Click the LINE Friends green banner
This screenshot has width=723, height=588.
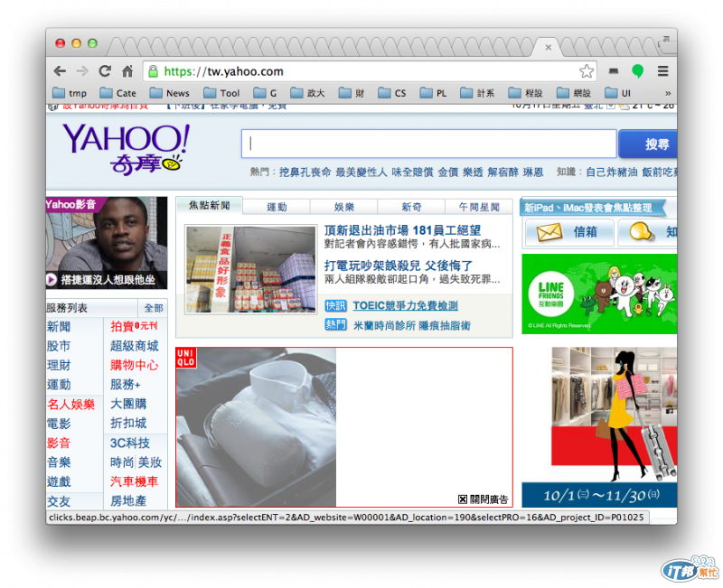tap(599, 294)
